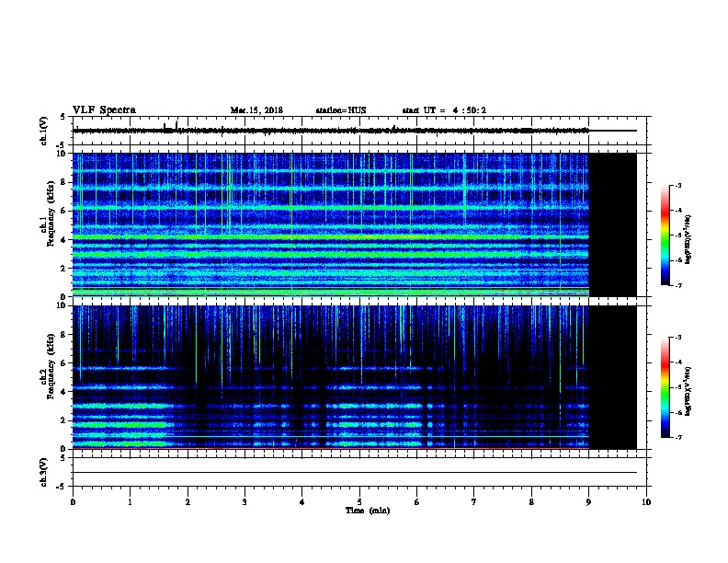Click the "4" kHz tick of ch.1 spectrogram
The image size is (728, 563).
point(63,239)
